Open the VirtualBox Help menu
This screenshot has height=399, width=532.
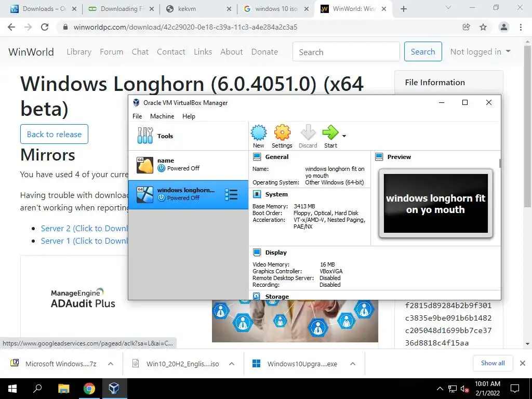click(x=189, y=116)
